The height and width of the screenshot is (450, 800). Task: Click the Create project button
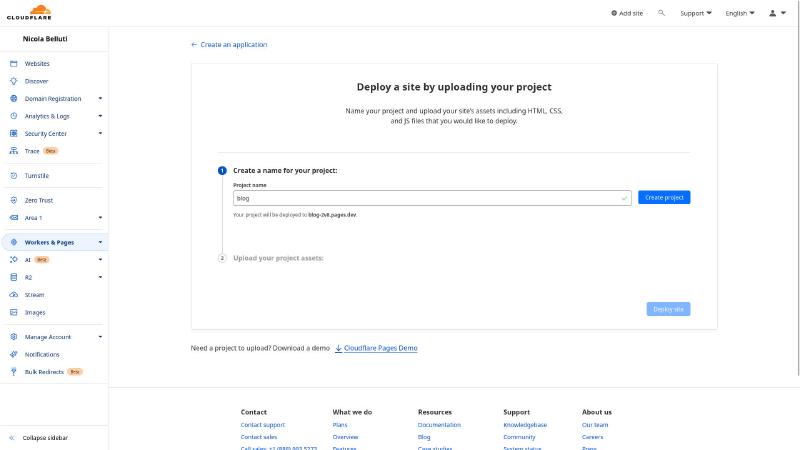point(664,198)
